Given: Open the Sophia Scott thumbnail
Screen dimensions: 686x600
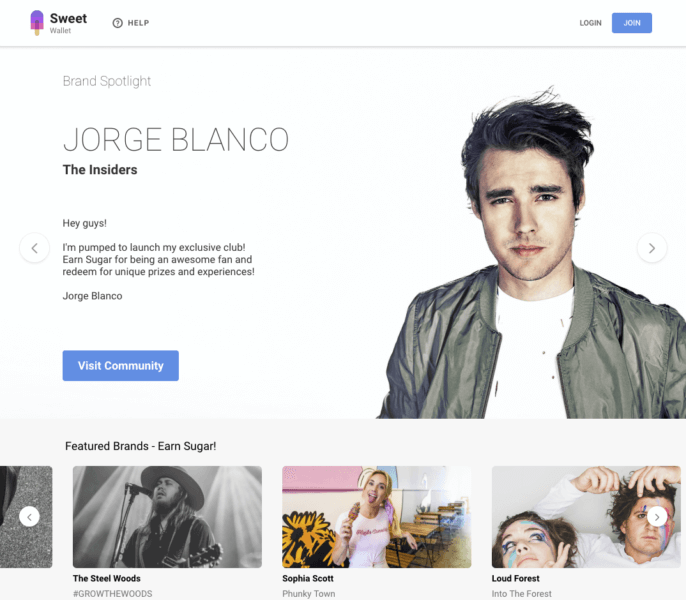Looking at the screenshot, I should [x=377, y=517].
